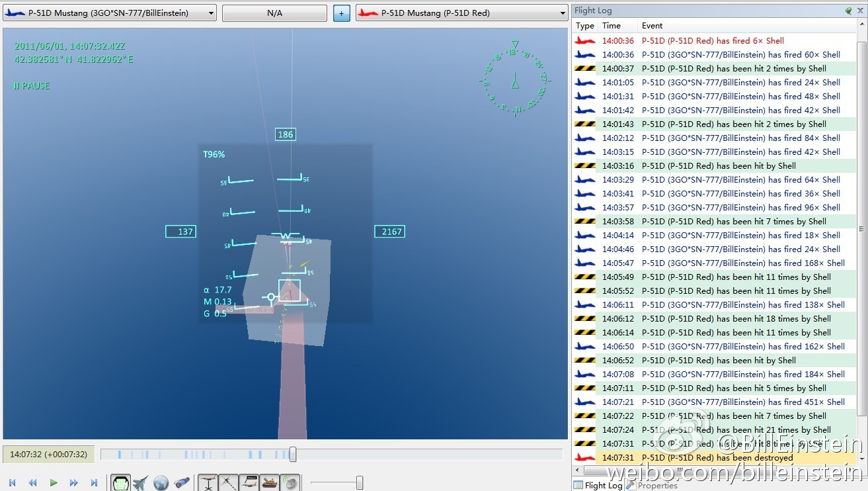Fast forward the playback
Image resolution: width=868 pixels, height=491 pixels.
pyautogui.click(x=73, y=483)
